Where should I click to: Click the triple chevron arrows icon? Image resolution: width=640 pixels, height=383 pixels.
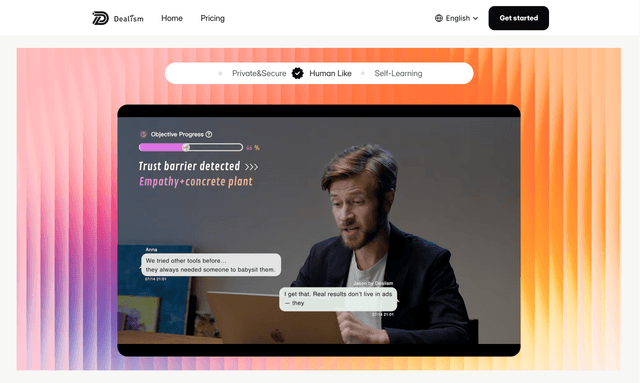pos(251,167)
